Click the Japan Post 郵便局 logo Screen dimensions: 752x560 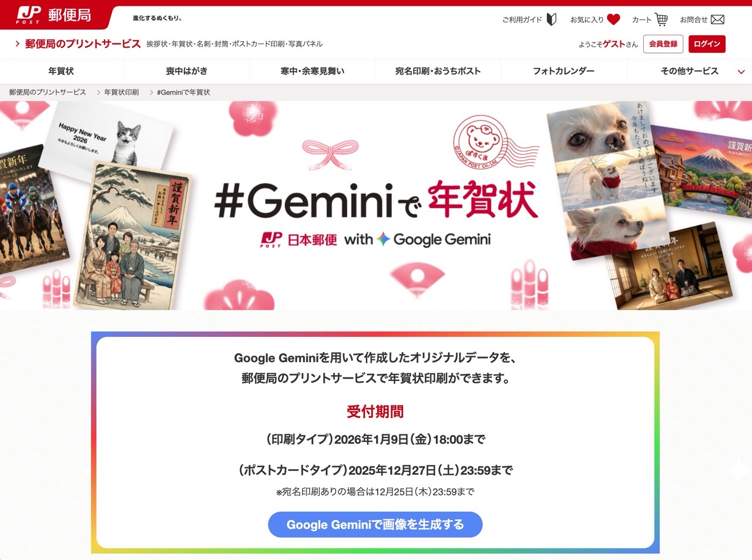[54, 15]
